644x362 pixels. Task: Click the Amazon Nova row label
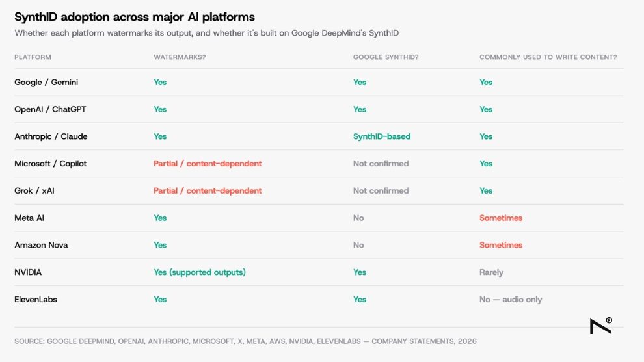click(41, 245)
